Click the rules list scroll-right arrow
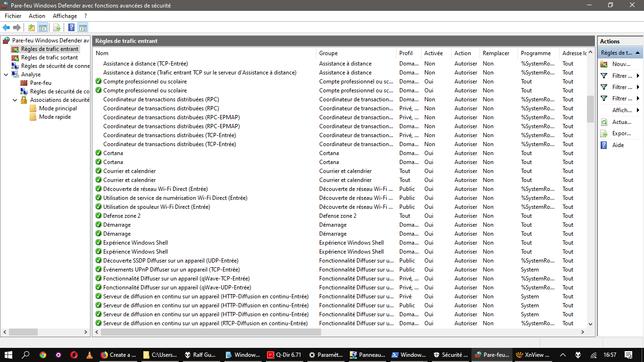This screenshot has height=362, width=644. (x=583, y=332)
